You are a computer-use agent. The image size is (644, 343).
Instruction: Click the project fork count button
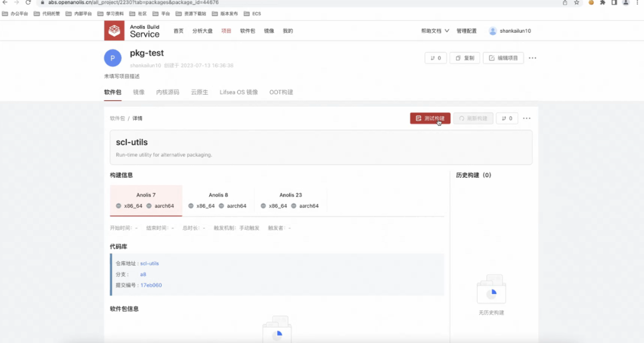tap(435, 58)
